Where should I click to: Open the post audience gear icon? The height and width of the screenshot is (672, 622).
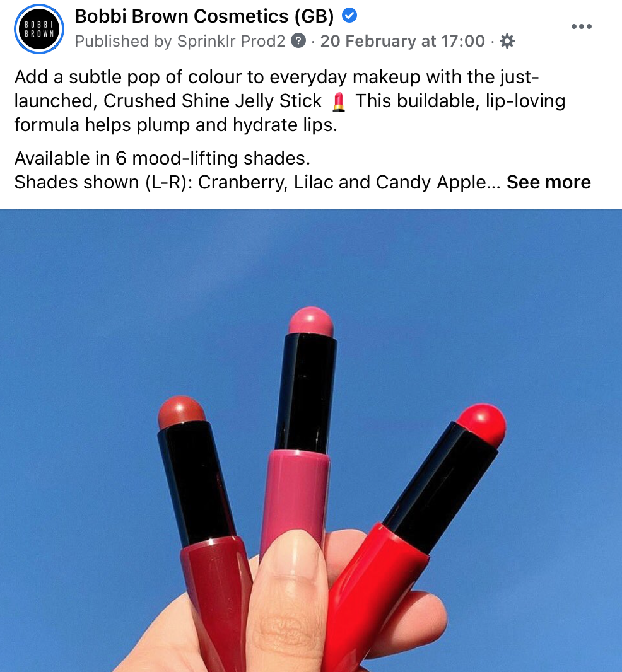[507, 41]
